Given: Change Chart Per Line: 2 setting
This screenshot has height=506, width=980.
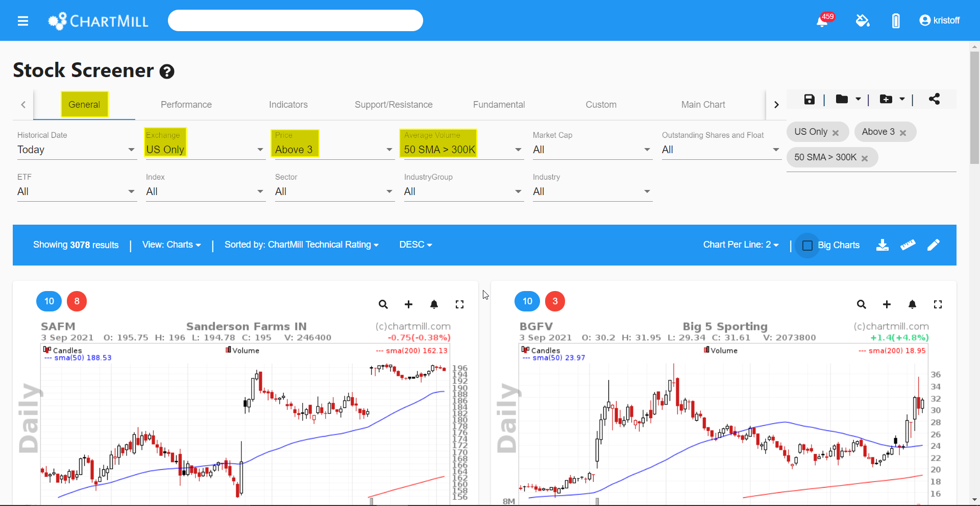Looking at the screenshot, I should (x=741, y=245).
